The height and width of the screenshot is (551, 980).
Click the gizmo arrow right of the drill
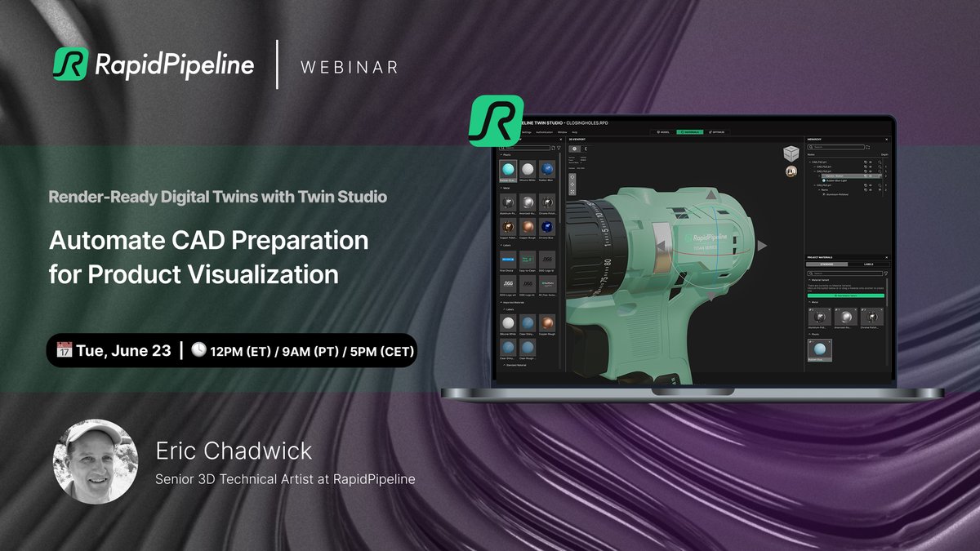click(762, 245)
